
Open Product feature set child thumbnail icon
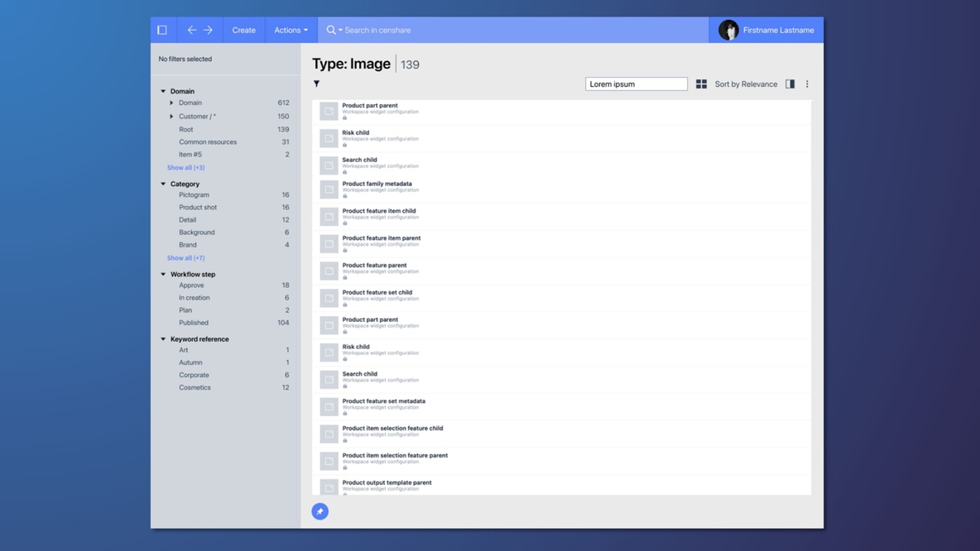click(x=329, y=298)
